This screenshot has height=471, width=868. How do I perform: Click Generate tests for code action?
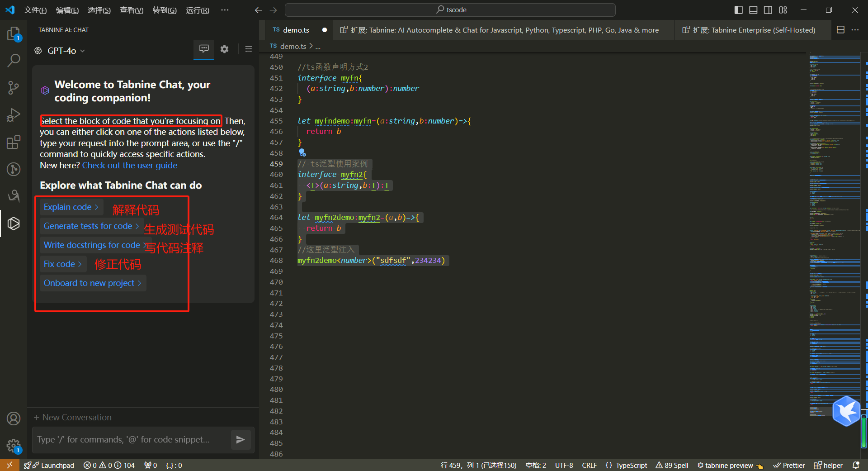click(91, 226)
